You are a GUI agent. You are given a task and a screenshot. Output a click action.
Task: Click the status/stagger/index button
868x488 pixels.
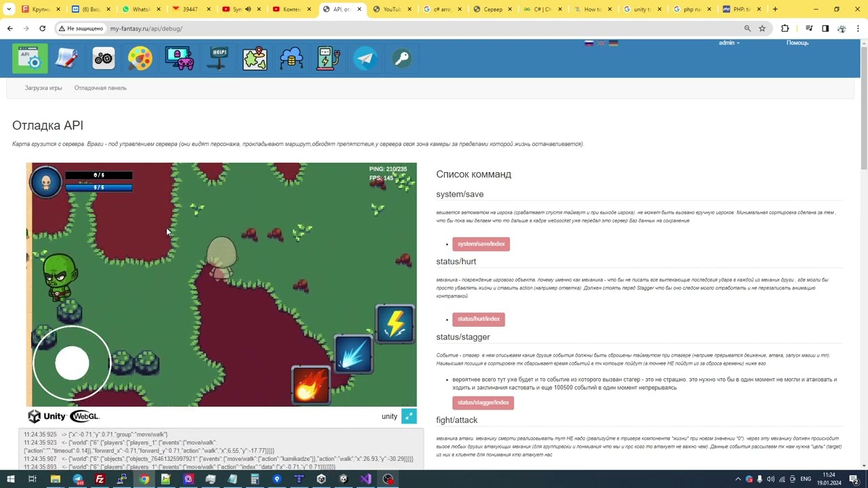(x=483, y=403)
